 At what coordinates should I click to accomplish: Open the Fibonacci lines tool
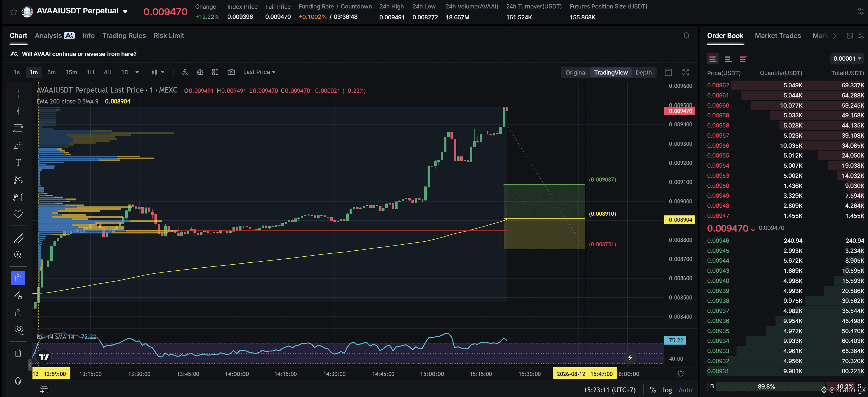[x=18, y=128]
